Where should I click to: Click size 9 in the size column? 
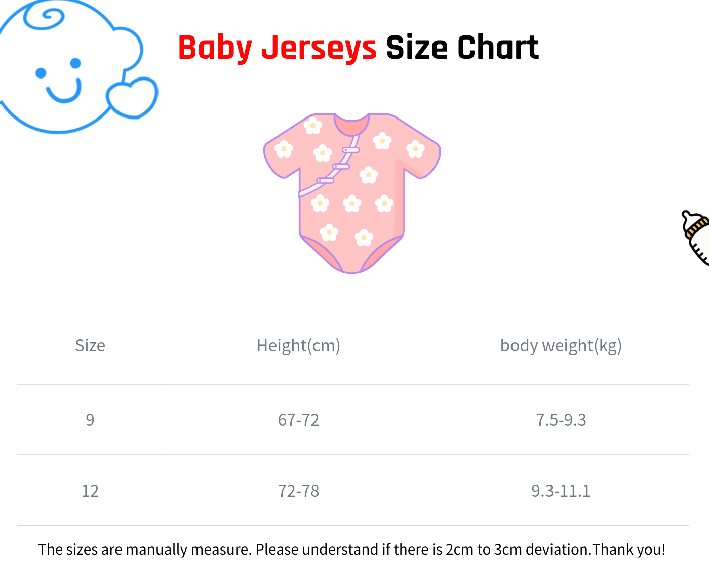tap(90, 420)
